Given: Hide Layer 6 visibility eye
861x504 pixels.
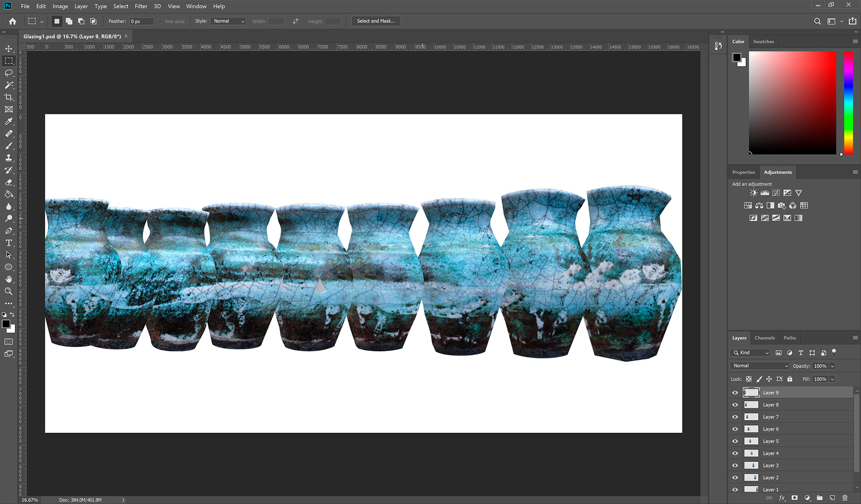Looking at the screenshot, I should point(735,429).
